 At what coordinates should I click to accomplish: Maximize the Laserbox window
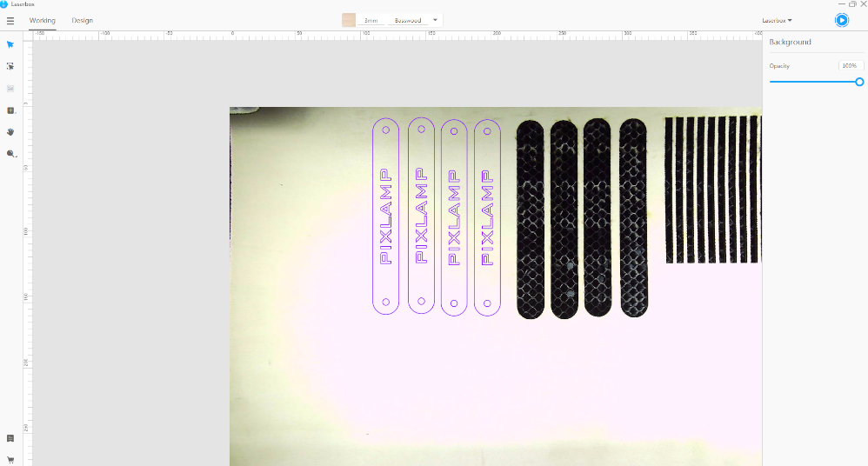tap(852, 3)
